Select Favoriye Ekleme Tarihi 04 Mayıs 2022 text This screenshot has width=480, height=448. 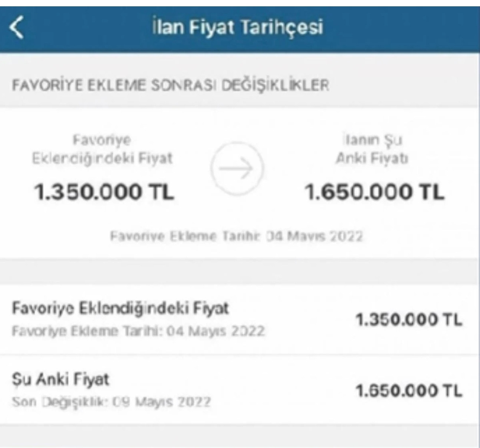pos(238,235)
